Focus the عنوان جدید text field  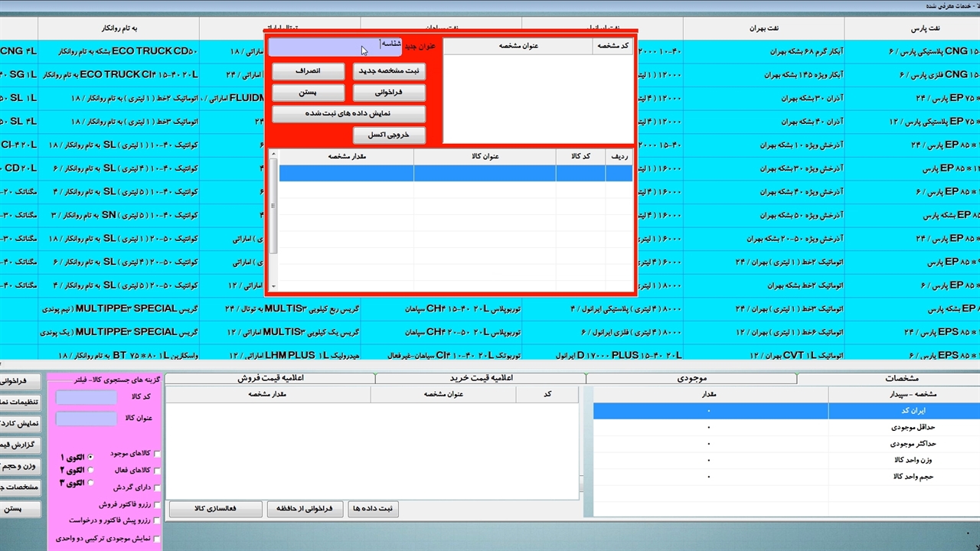point(325,48)
